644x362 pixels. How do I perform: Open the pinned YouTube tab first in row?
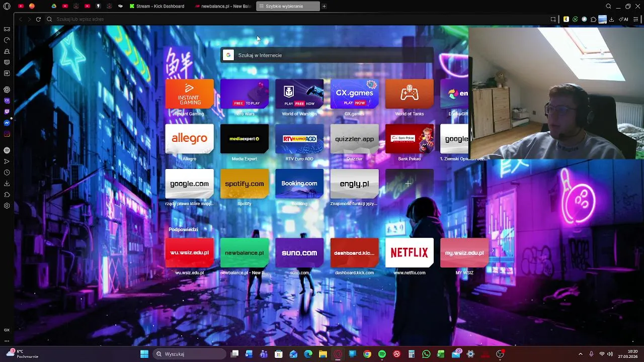coord(21,6)
